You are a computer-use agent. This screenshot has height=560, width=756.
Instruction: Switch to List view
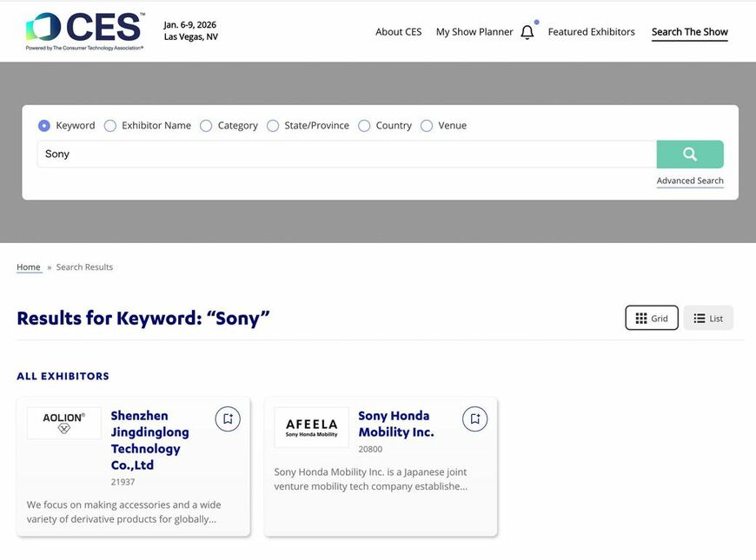tap(708, 318)
